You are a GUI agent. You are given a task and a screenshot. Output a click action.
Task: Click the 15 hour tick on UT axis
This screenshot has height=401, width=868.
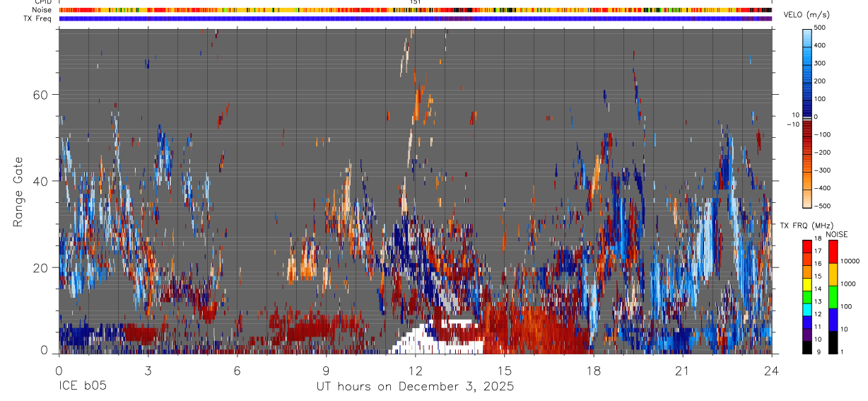[505, 371]
